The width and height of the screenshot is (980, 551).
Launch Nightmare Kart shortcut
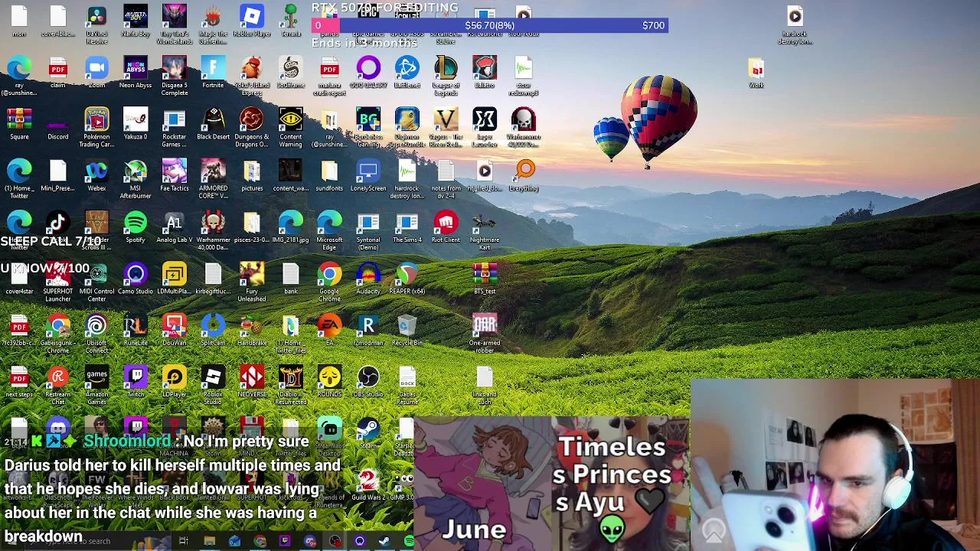tap(485, 223)
